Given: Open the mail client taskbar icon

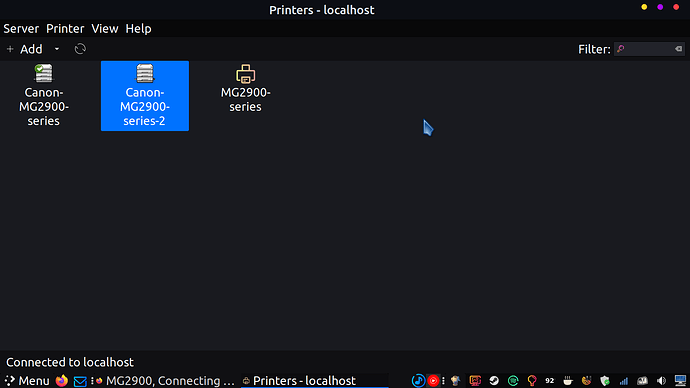Looking at the screenshot, I should coord(80,381).
